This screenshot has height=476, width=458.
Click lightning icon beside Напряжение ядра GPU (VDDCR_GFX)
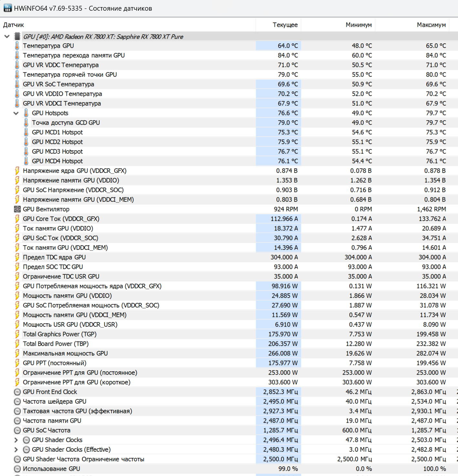pos(17,171)
